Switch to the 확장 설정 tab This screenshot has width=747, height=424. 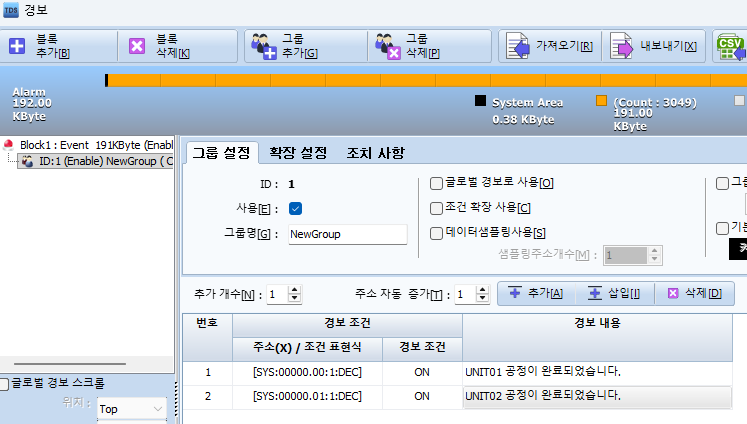pos(298,153)
